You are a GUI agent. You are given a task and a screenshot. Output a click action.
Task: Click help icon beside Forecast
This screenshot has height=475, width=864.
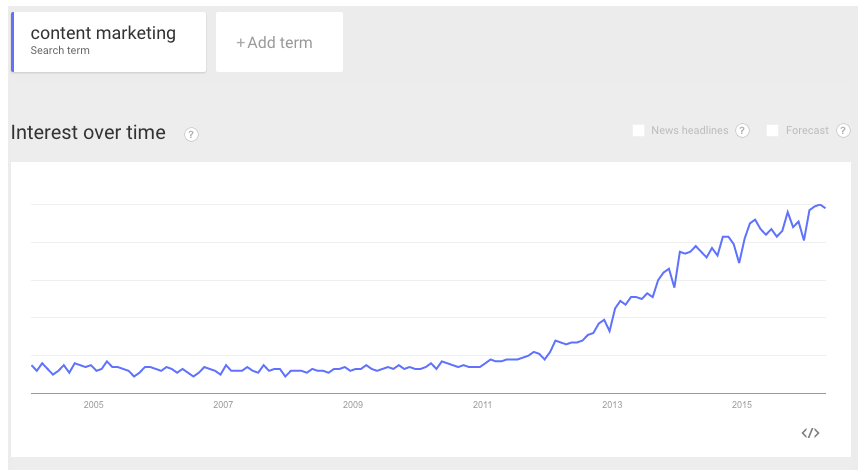(843, 131)
